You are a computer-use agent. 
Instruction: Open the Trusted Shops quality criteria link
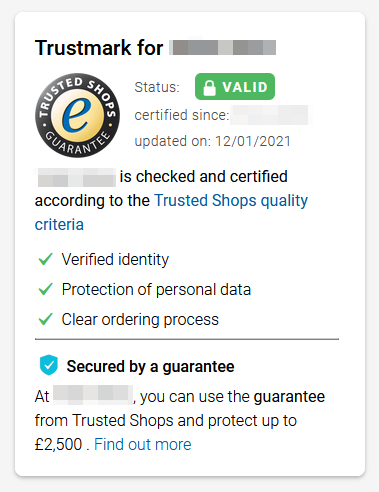click(171, 212)
